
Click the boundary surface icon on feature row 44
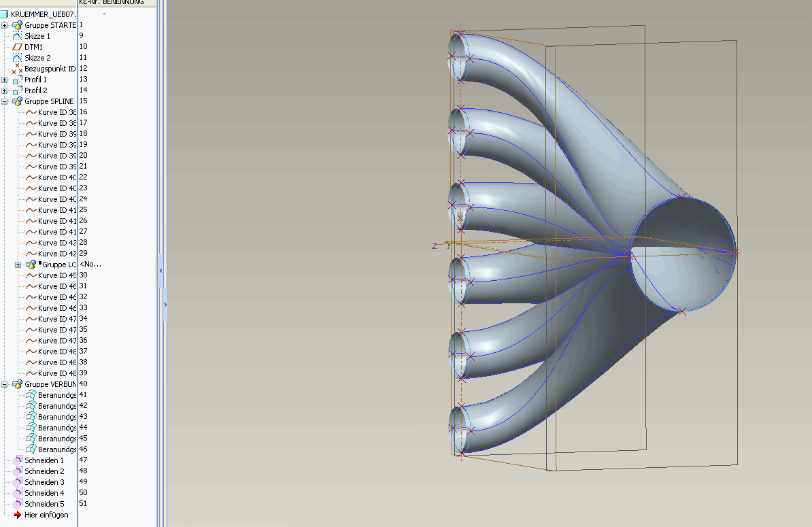pos(31,428)
